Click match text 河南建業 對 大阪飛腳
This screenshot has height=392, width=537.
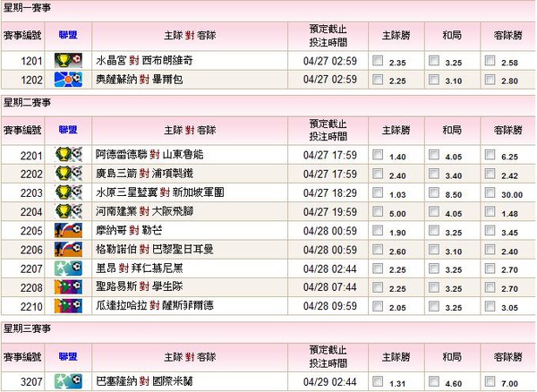click(x=144, y=211)
